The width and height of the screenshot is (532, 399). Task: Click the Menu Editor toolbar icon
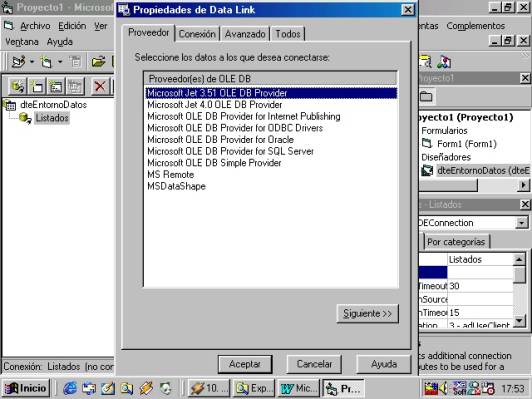75,62
